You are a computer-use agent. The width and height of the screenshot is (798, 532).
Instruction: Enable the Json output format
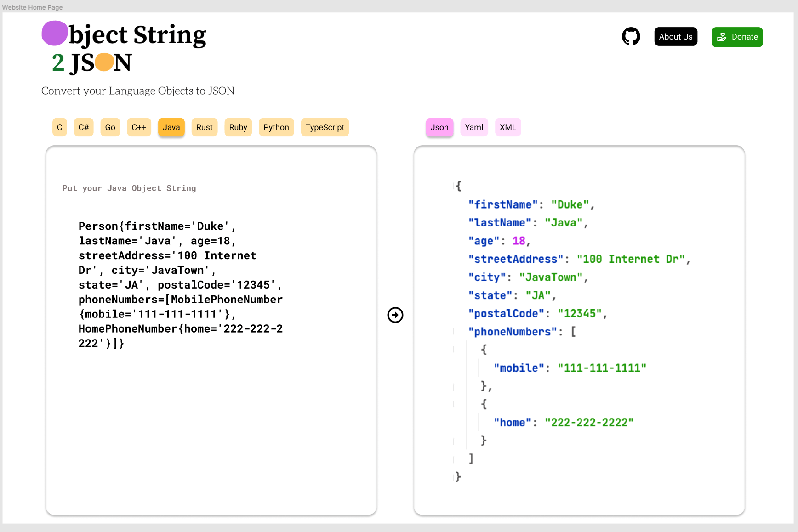(x=439, y=127)
